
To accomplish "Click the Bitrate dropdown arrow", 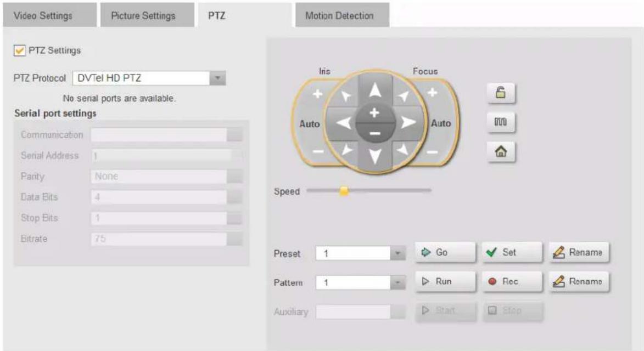I will tap(234, 239).
